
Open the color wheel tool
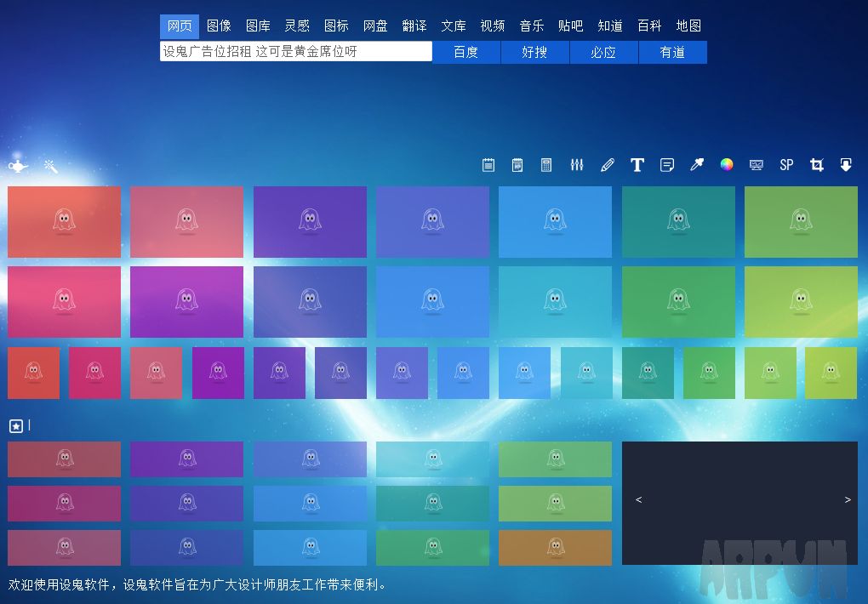(726, 164)
